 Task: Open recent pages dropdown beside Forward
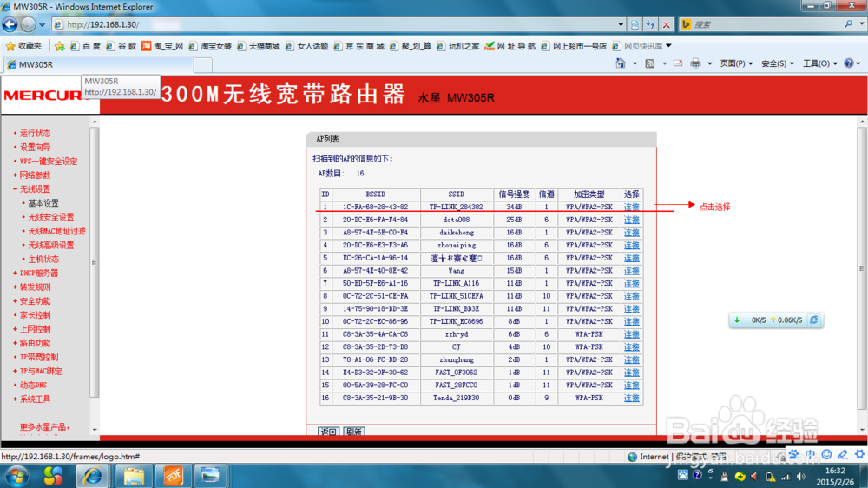[42, 24]
